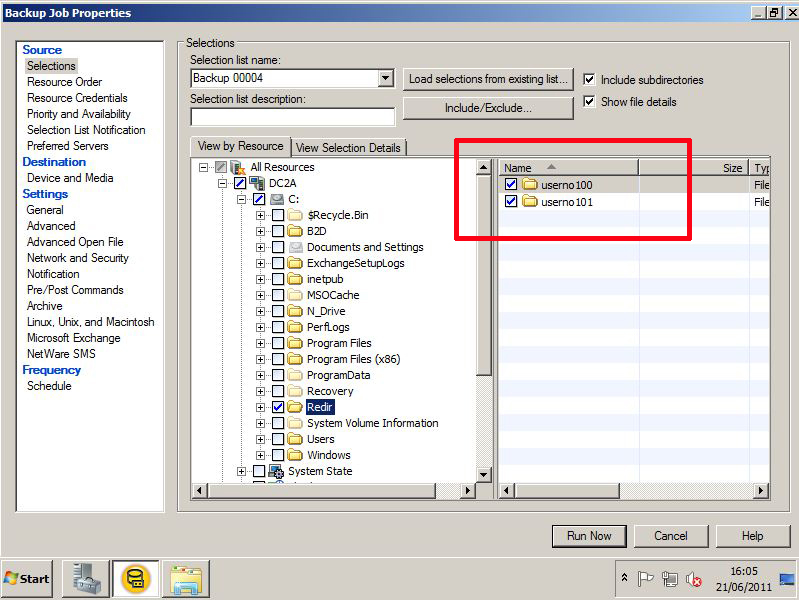Collapse the C: drive node
Image resolution: width=799 pixels, height=600 pixels.
click(242, 199)
